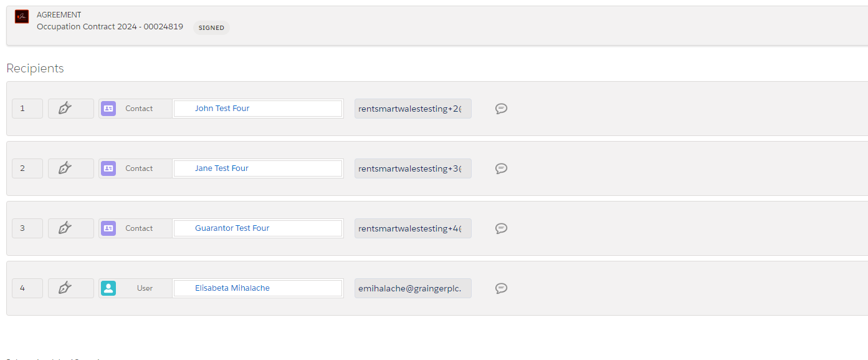
Task: Open the comment bubble for Jane Test Four
Action: pos(501,168)
